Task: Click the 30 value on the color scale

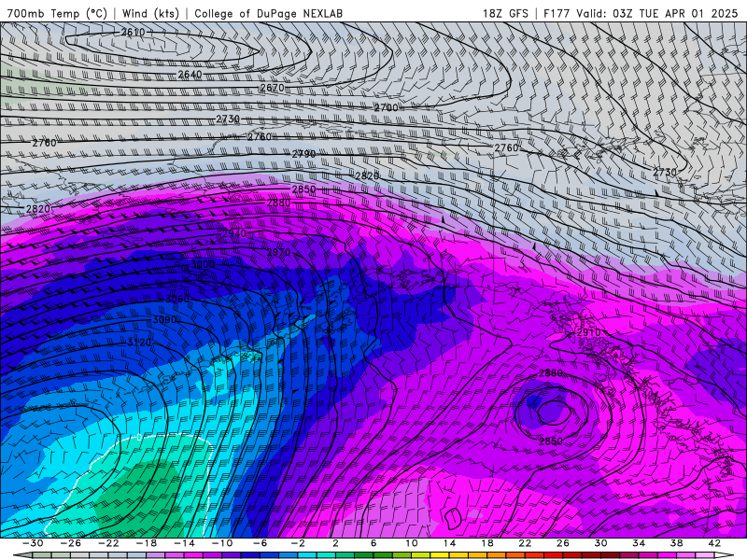Action: pyautogui.click(x=600, y=543)
